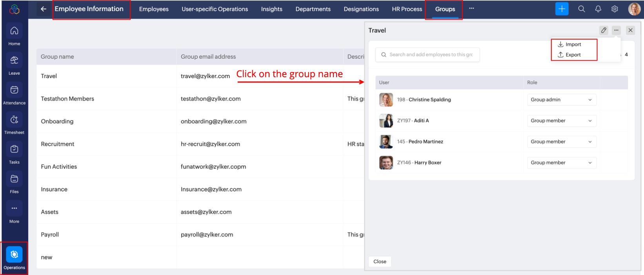Open the Files sidebar icon

(14, 183)
